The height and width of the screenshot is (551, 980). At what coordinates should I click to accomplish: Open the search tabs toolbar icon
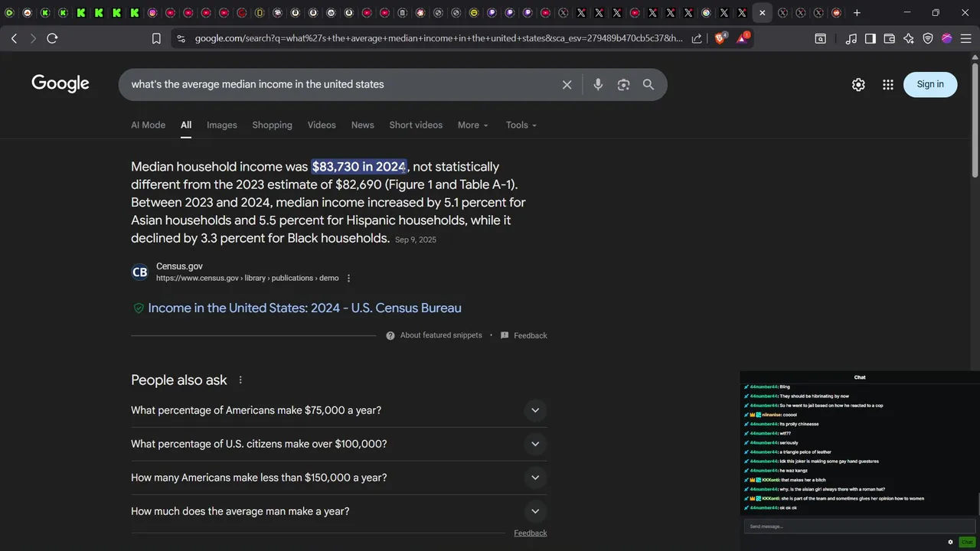pyautogui.click(x=820, y=38)
